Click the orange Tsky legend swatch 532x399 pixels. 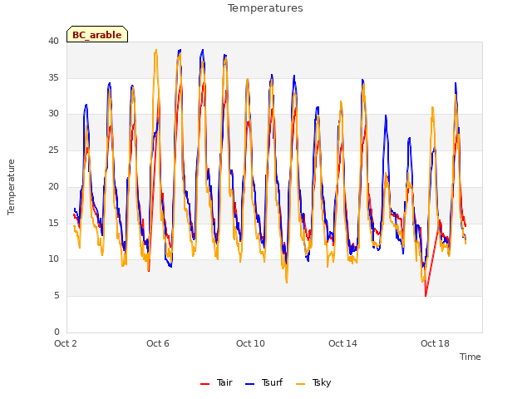[x=300, y=384]
